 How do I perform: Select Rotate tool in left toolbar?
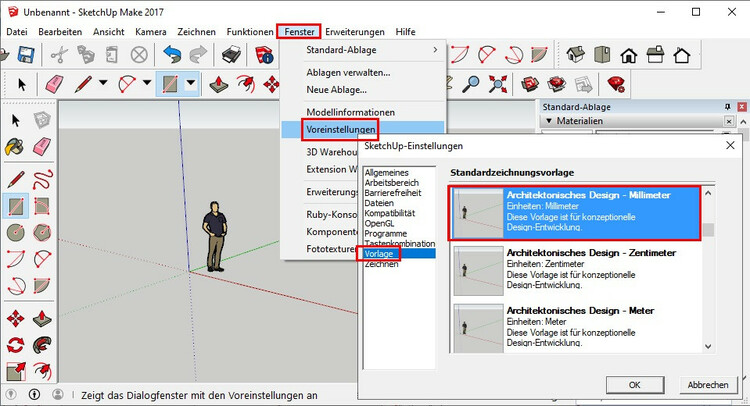pos(15,344)
